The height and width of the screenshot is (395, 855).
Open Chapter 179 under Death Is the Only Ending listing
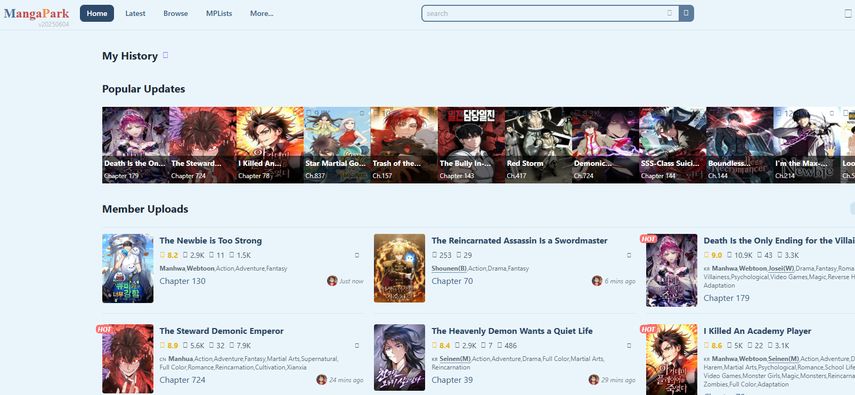[726, 298]
